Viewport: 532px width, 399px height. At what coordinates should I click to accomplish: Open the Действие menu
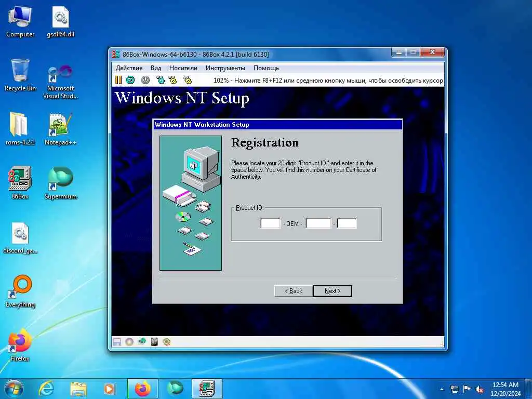coord(129,68)
